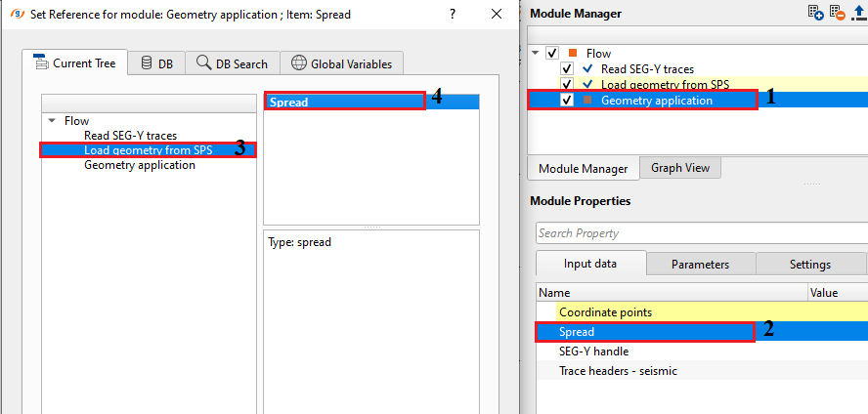
Task: Uncheck the Read SEG-Y traces module checkbox
Action: pyautogui.click(x=567, y=69)
